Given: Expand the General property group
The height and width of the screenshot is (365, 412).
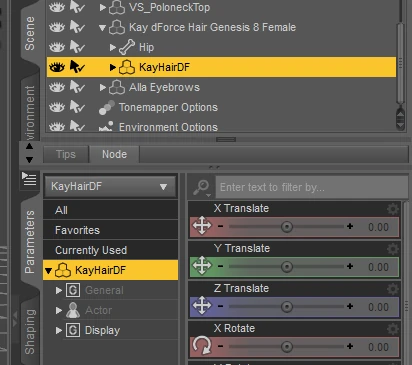Looking at the screenshot, I should [x=59, y=290].
